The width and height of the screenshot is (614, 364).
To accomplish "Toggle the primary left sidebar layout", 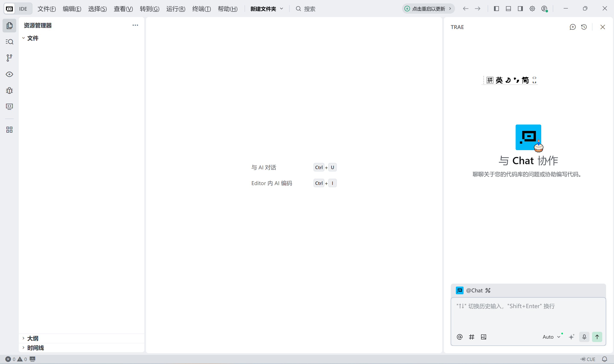I will [x=496, y=9].
